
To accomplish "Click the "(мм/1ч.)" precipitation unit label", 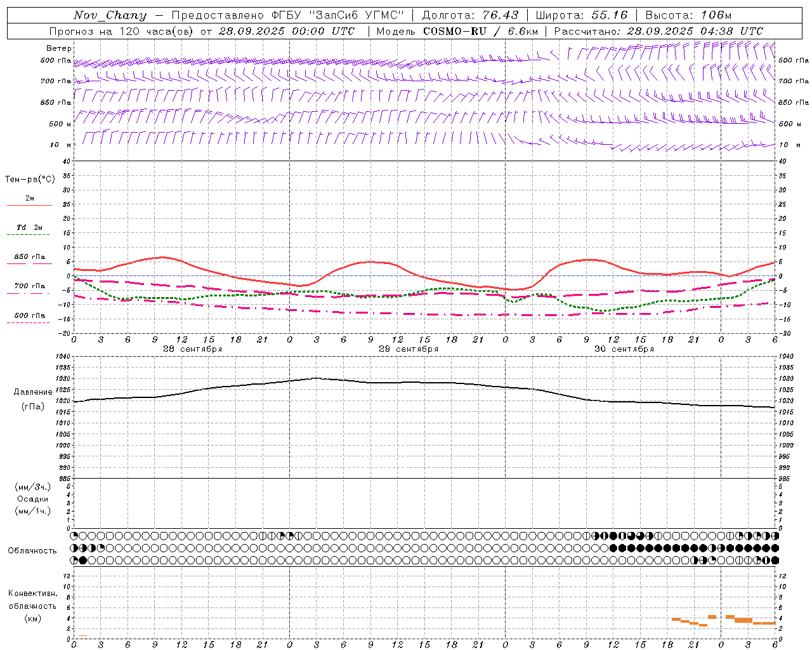I will pos(33,511).
